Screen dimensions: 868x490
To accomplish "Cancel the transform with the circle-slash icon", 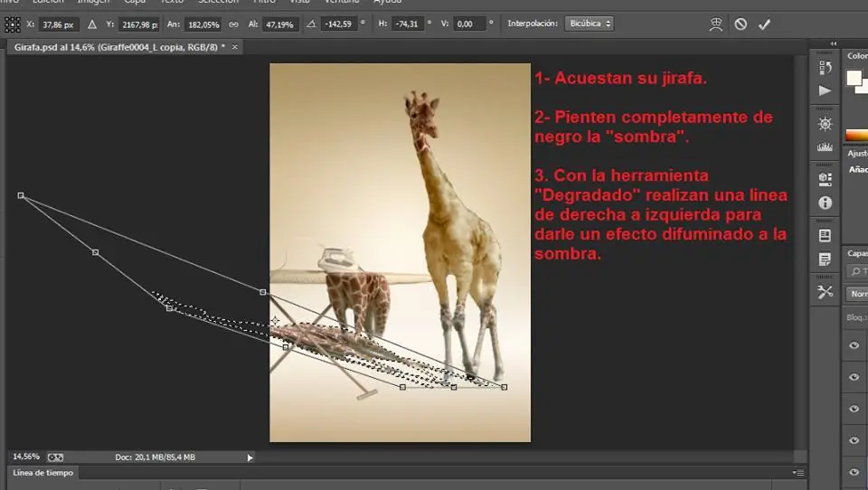I will [x=741, y=24].
